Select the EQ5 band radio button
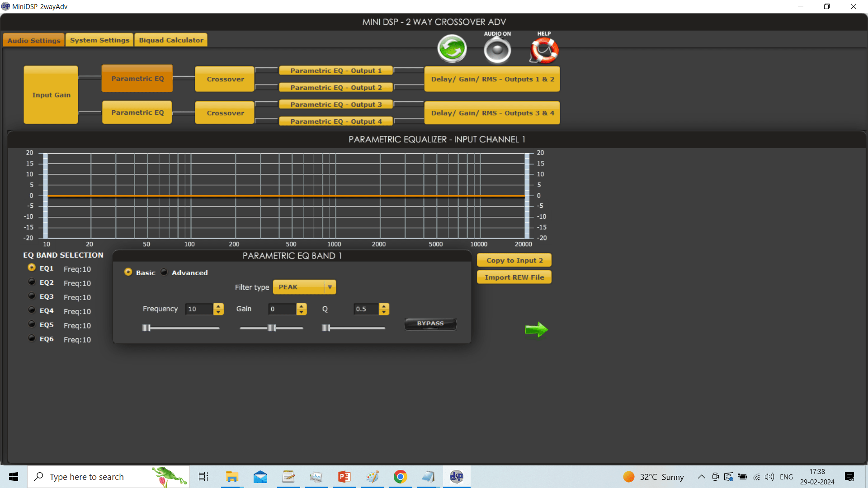Image resolution: width=868 pixels, height=488 pixels. (x=32, y=324)
